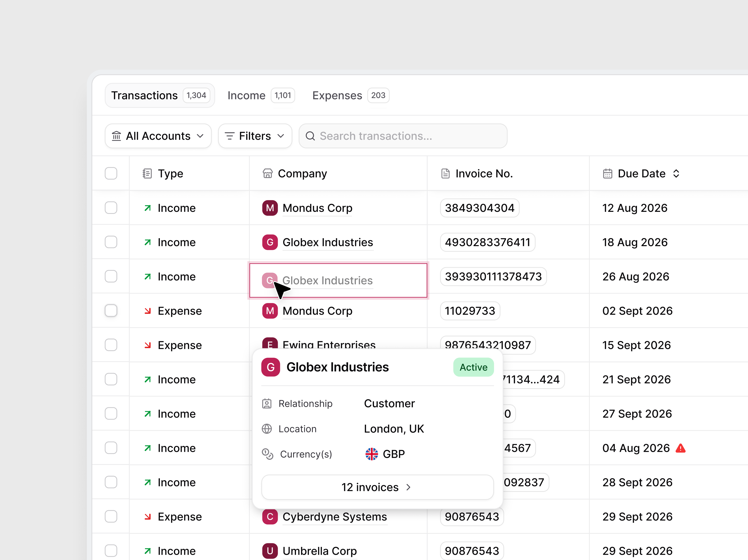Click the 28 Sept 2026 due date
This screenshot has height=560, width=748.
(x=637, y=482)
